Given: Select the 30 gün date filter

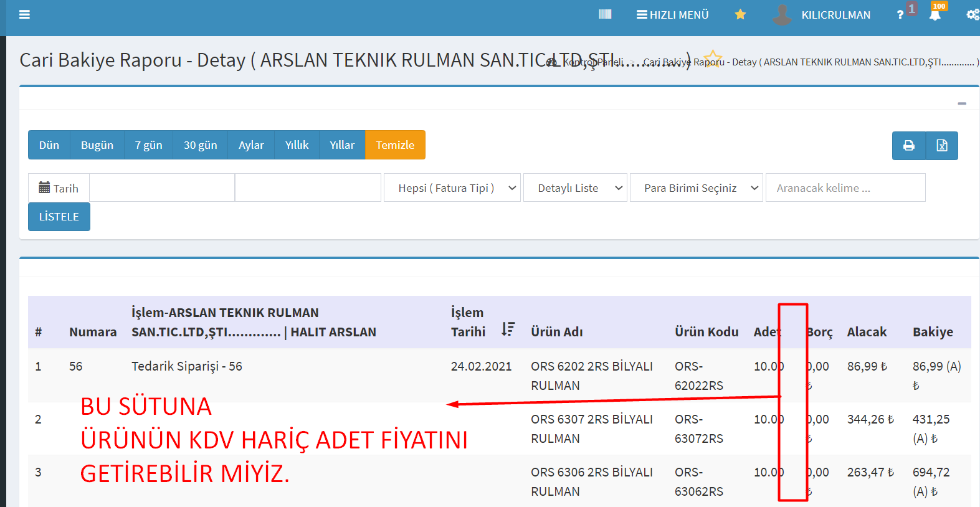Looking at the screenshot, I should coord(200,145).
